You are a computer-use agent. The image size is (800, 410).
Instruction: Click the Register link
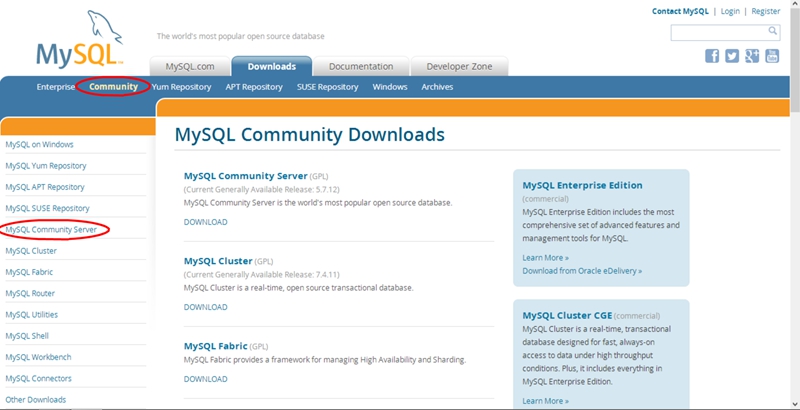(x=766, y=11)
